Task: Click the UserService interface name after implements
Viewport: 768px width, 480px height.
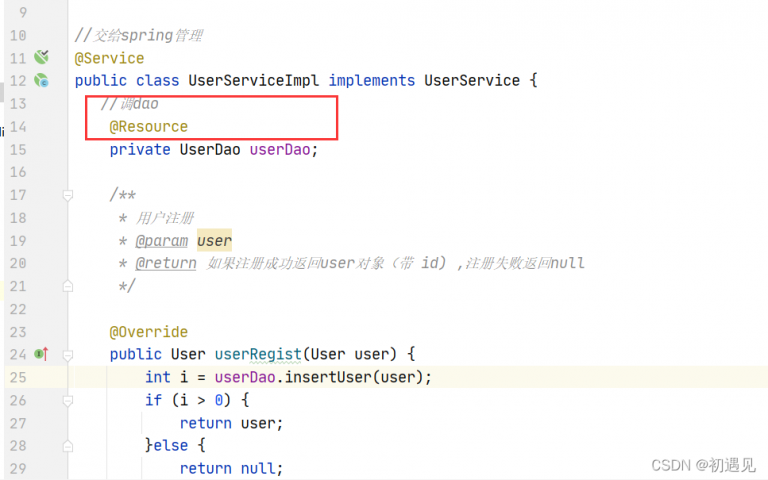Action: [472, 81]
